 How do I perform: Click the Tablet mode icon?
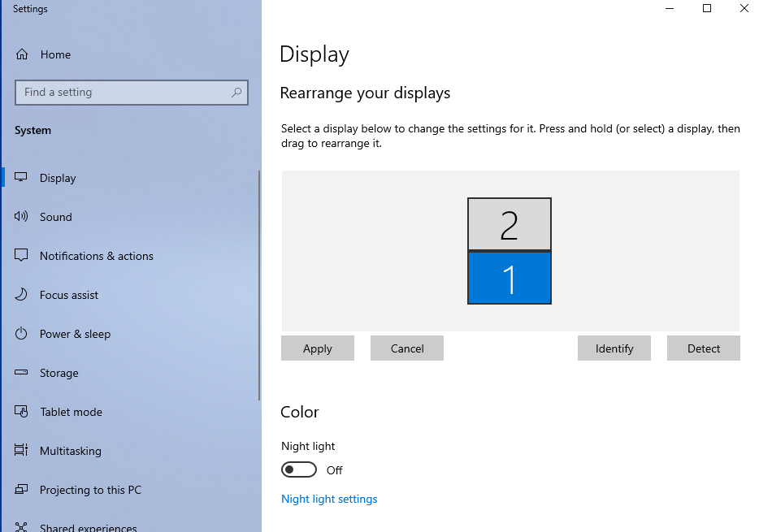pos(22,412)
